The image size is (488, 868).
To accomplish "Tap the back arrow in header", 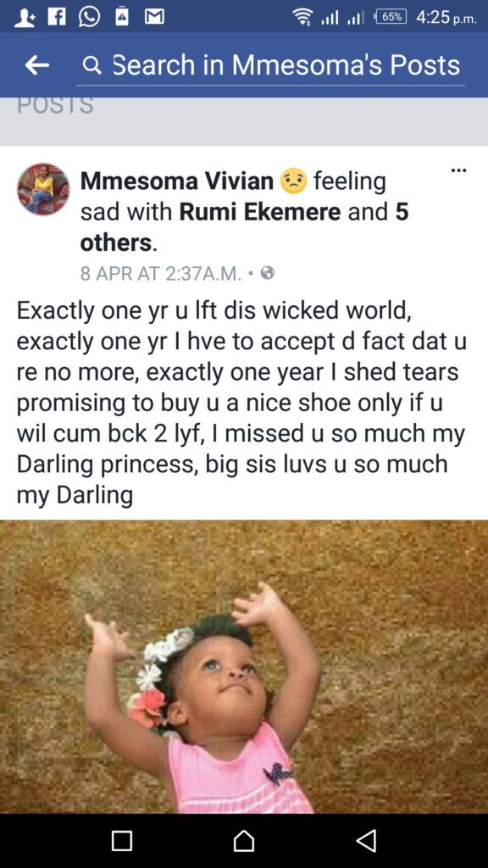I will [37, 65].
